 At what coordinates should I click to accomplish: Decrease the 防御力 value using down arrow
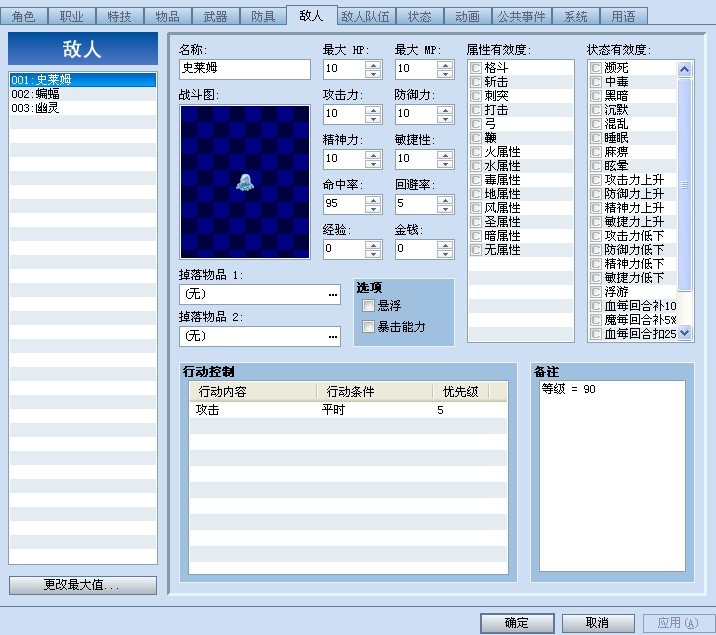(x=445, y=118)
